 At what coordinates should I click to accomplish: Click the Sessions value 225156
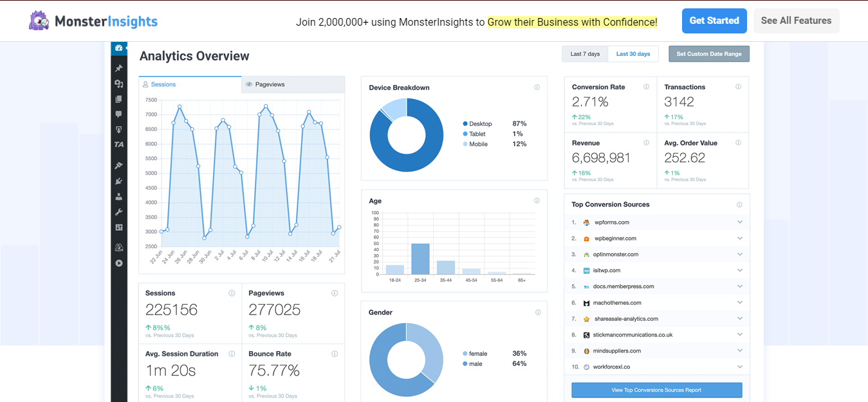(171, 310)
